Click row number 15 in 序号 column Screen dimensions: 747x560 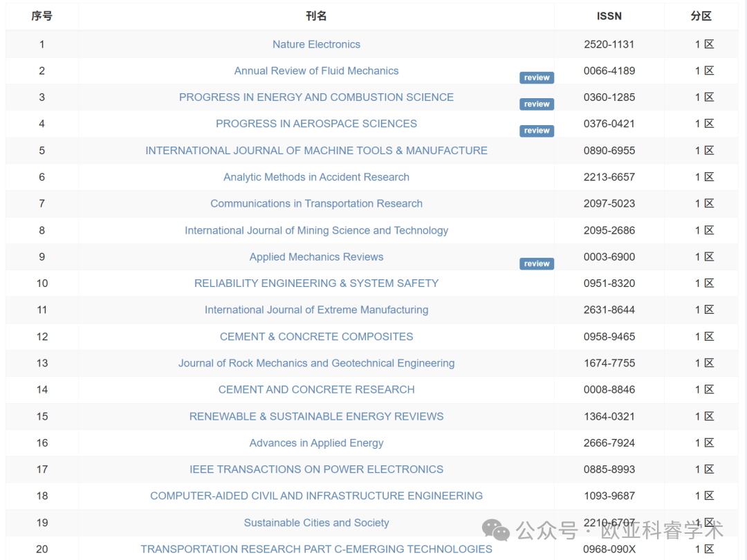(x=42, y=417)
